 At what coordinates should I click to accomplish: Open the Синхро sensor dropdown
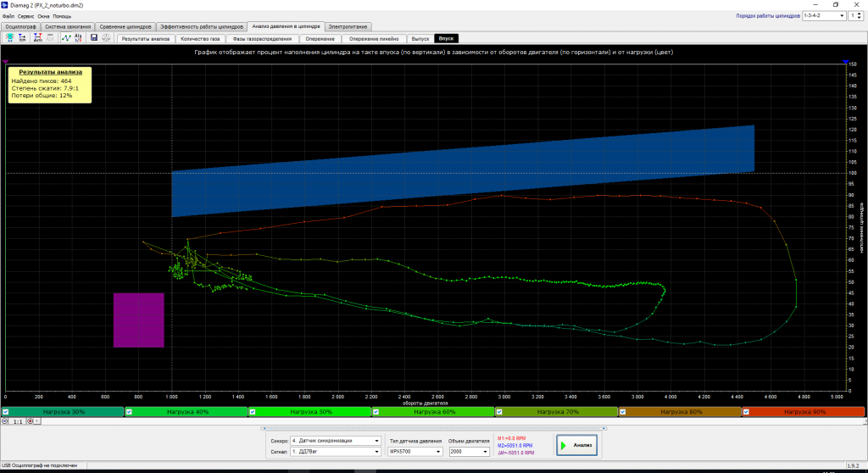click(336, 441)
